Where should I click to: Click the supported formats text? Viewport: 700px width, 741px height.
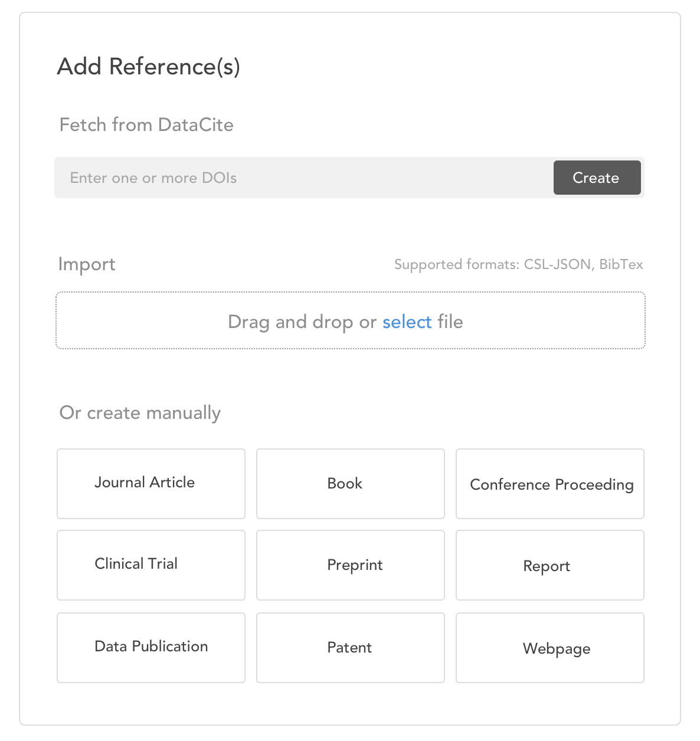(518, 264)
